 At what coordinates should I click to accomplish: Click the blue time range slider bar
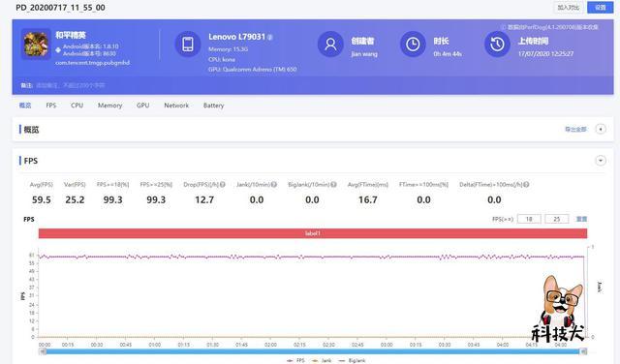coord(313,351)
